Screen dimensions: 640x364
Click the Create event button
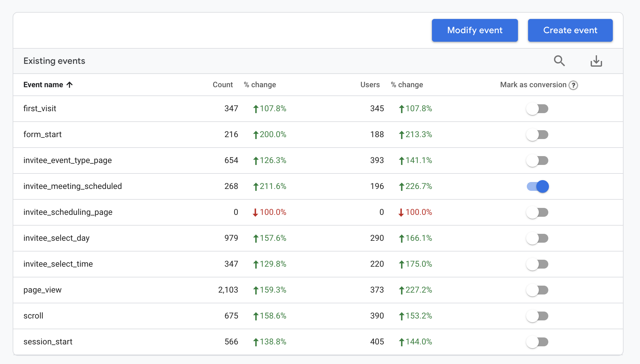point(570,30)
